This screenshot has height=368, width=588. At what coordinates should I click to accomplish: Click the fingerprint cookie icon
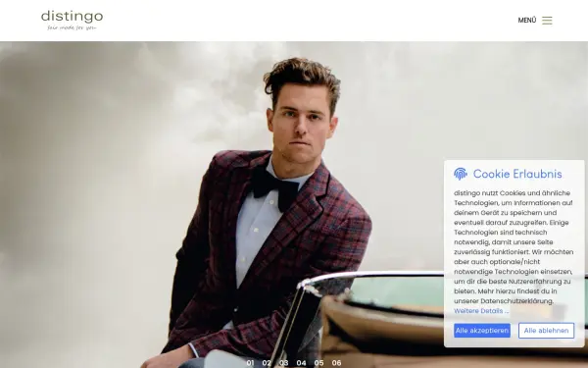tap(461, 174)
